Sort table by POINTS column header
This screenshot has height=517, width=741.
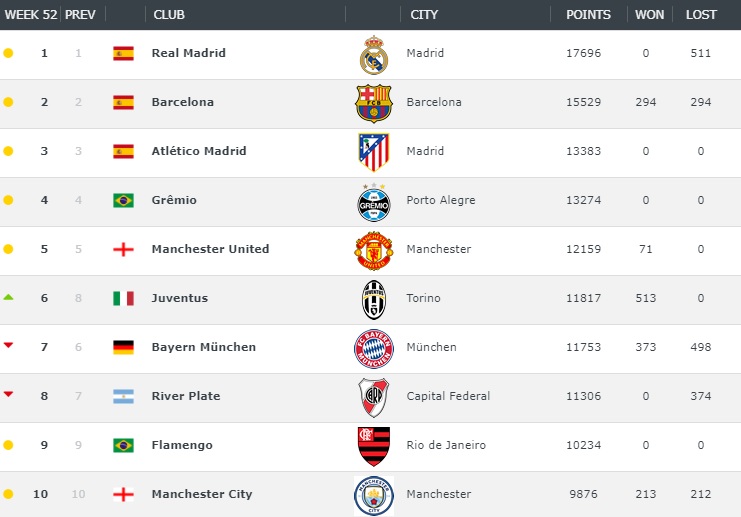pos(588,15)
